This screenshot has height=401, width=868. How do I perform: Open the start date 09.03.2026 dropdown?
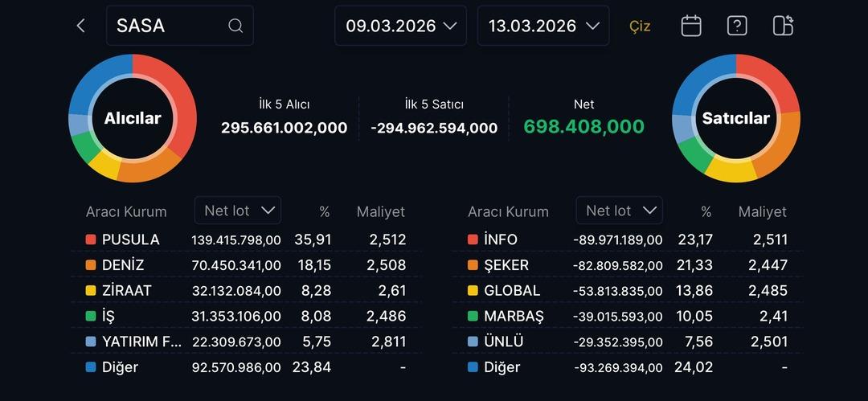pyautogui.click(x=401, y=26)
